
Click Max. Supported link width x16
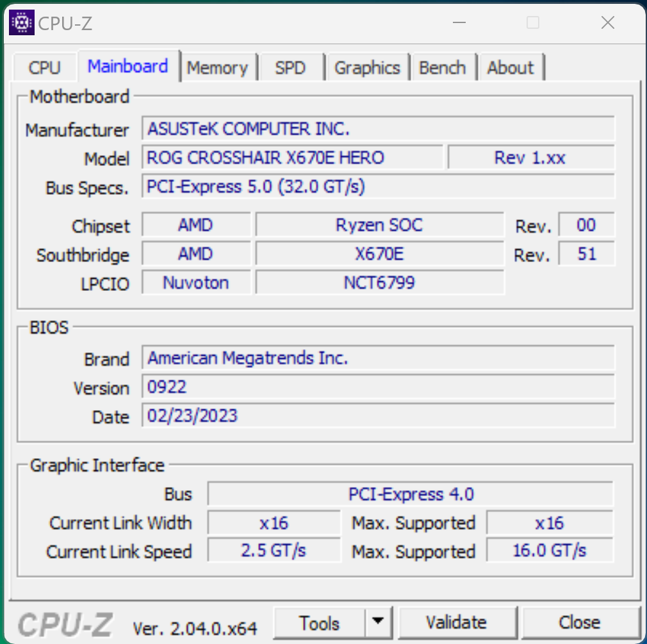550,523
